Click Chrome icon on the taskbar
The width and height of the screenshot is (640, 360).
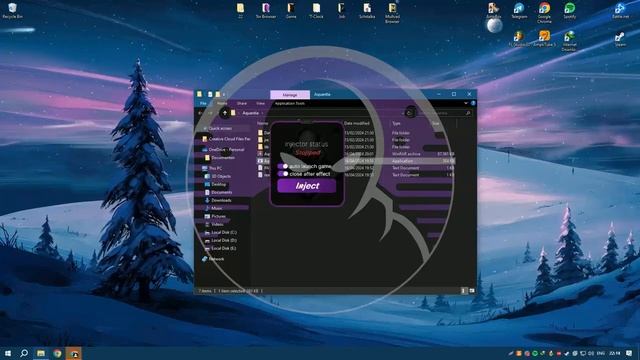(x=58, y=353)
